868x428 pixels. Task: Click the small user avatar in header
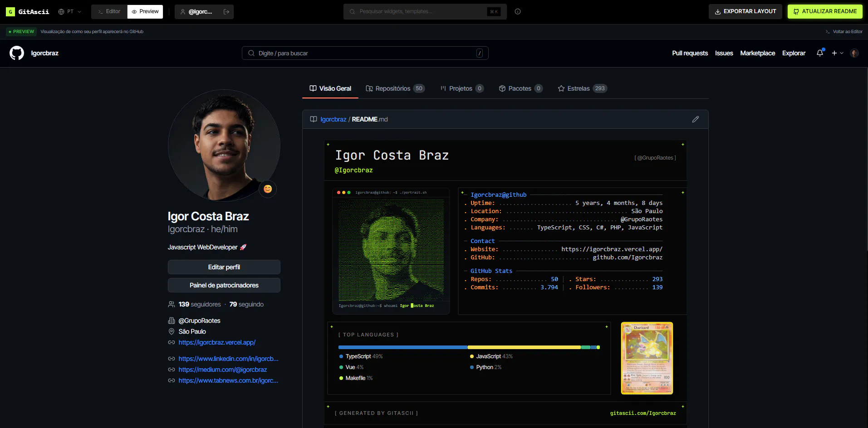tap(854, 53)
